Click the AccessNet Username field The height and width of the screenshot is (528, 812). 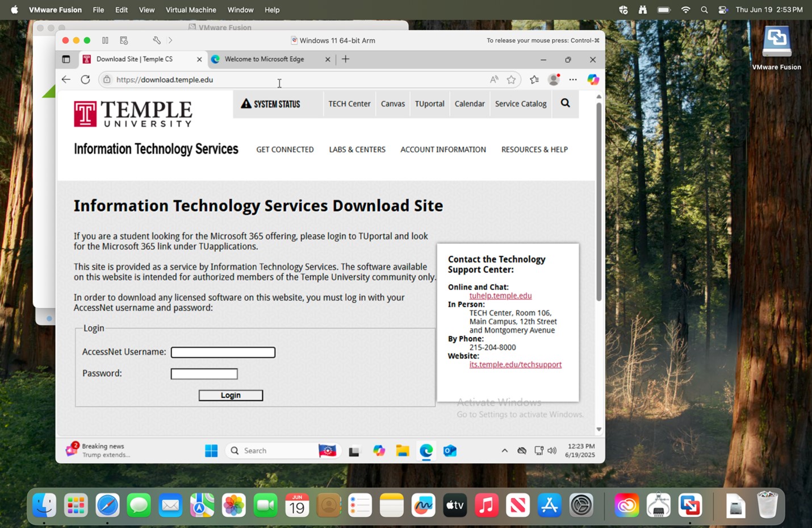pos(223,352)
